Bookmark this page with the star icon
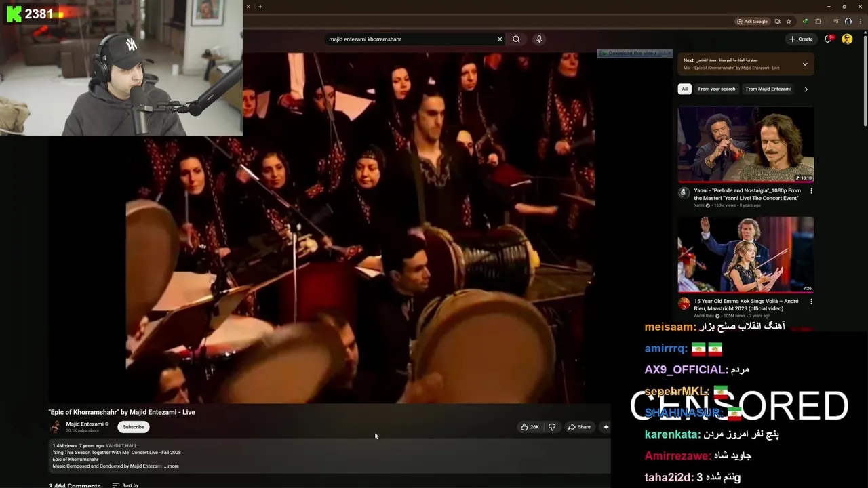Image resolution: width=868 pixels, height=488 pixels. click(788, 21)
